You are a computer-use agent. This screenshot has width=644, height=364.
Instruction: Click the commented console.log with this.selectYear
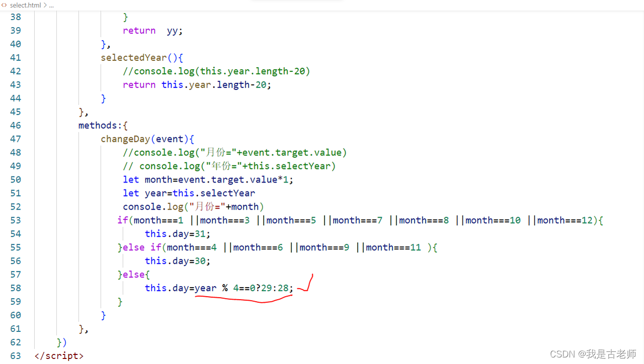pos(229,166)
